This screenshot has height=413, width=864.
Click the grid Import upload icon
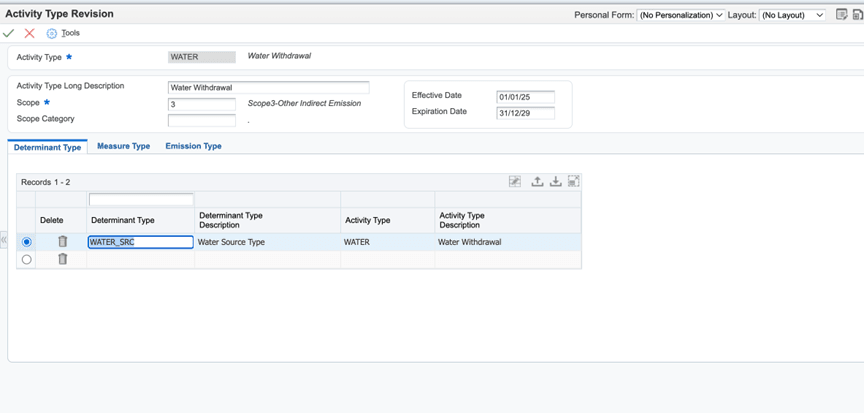click(x=537, y=181)
